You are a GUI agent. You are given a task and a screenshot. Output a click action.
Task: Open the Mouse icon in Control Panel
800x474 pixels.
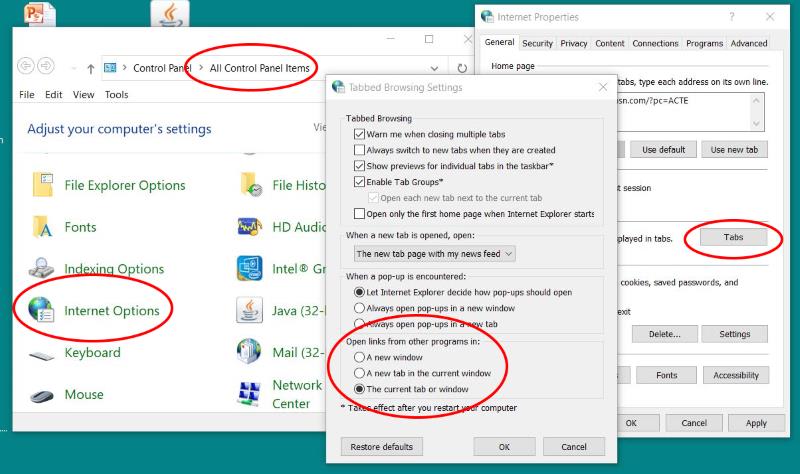point(41,396)
